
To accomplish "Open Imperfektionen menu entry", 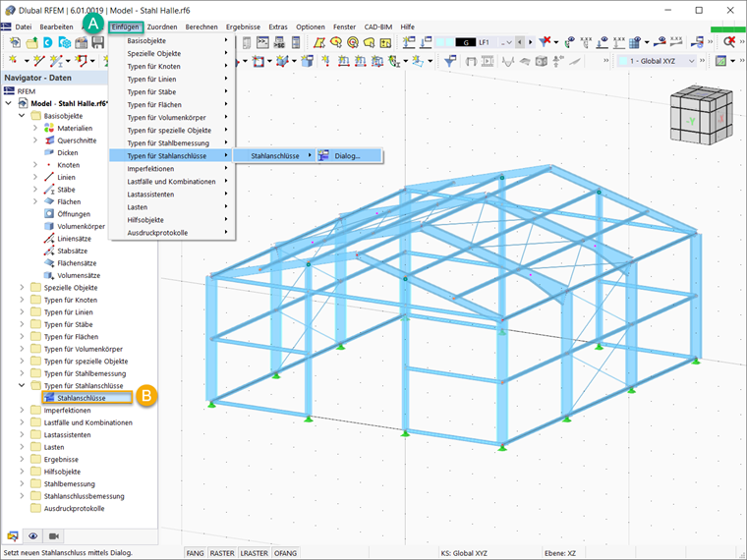I will [172, 169].
